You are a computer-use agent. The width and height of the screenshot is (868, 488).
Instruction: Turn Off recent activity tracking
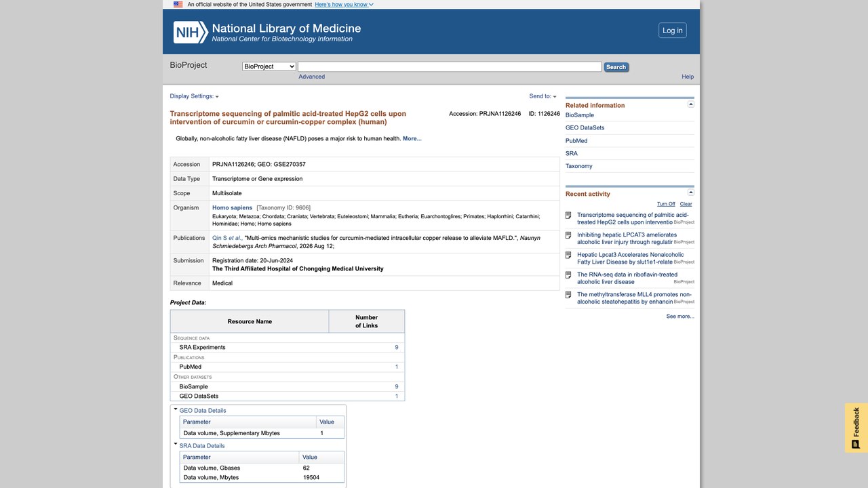click(666, 204)
